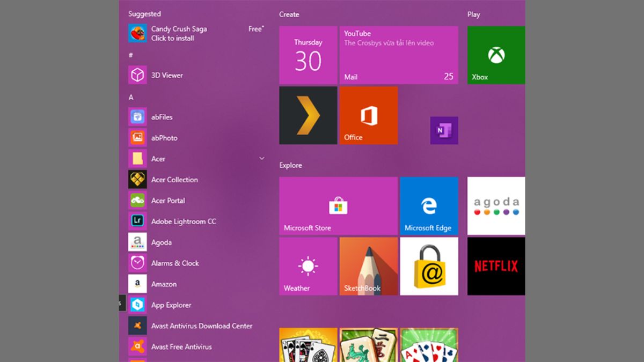This screenshot has width=644, height=362.
Task: Open the Thursday 30 calendar tile
Action: [x=308, y=55]
